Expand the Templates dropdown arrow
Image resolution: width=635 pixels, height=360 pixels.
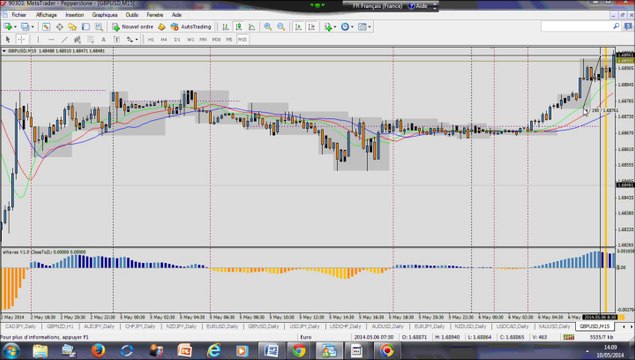coord(369,27)
